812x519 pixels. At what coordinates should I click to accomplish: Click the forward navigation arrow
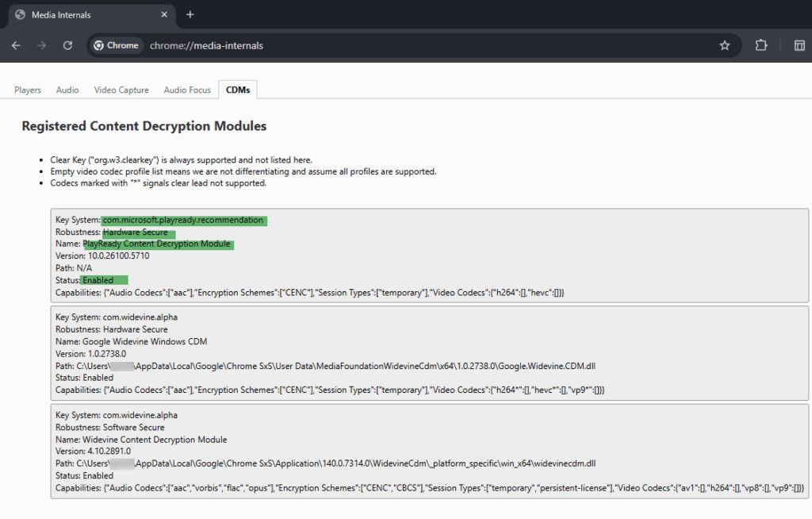tap(42, 45)
